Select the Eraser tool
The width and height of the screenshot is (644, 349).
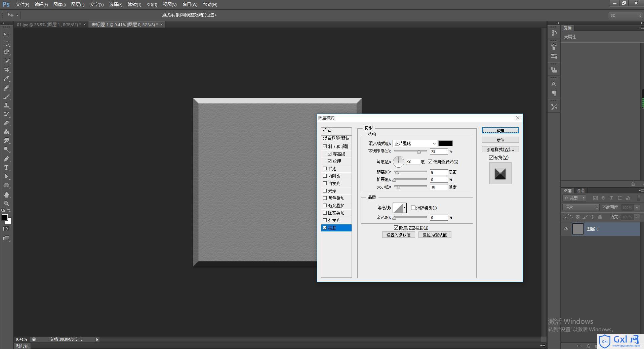click(x=6, y=123)
